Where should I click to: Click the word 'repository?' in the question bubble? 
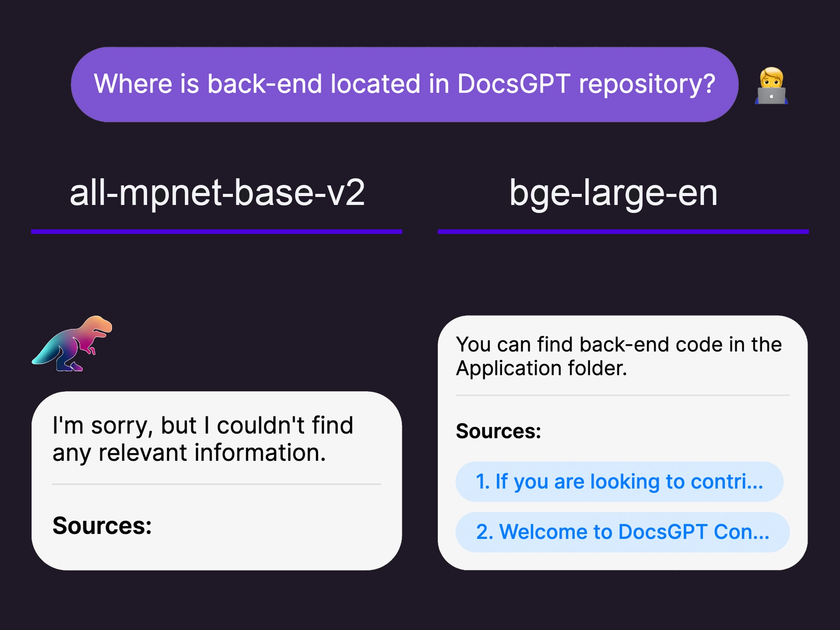[647, 84]
